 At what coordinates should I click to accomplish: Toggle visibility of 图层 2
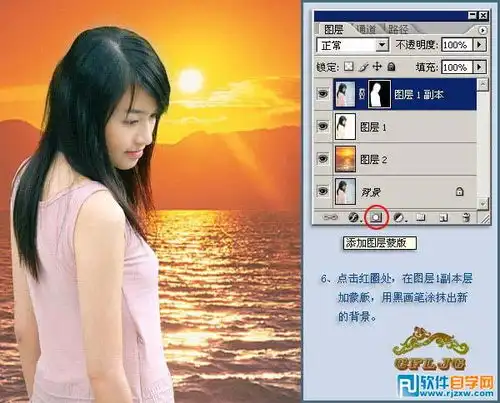click(x=323, y=159)
